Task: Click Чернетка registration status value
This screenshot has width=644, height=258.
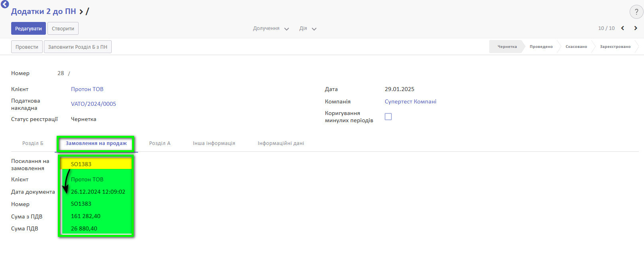Action: [x=83, y=119]
